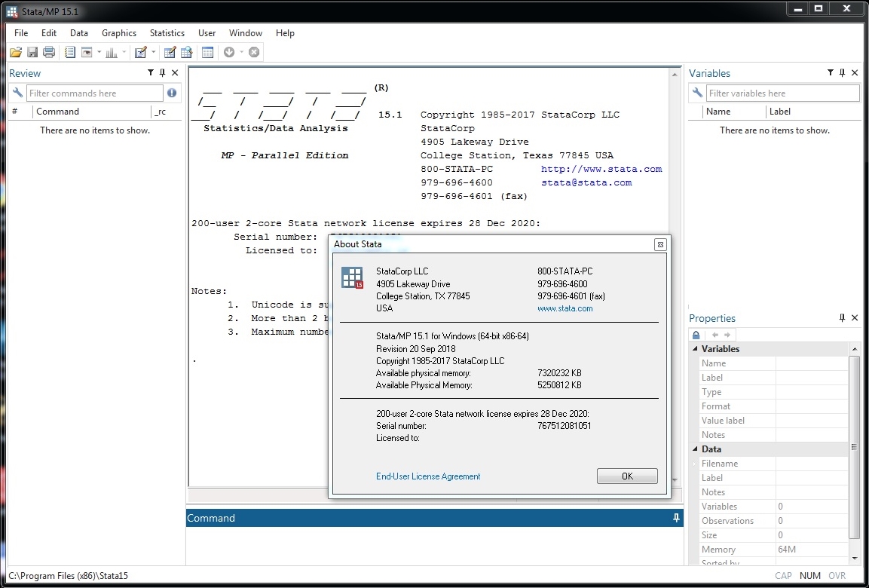Open Viewer dropdown arrow

point(99,53)
